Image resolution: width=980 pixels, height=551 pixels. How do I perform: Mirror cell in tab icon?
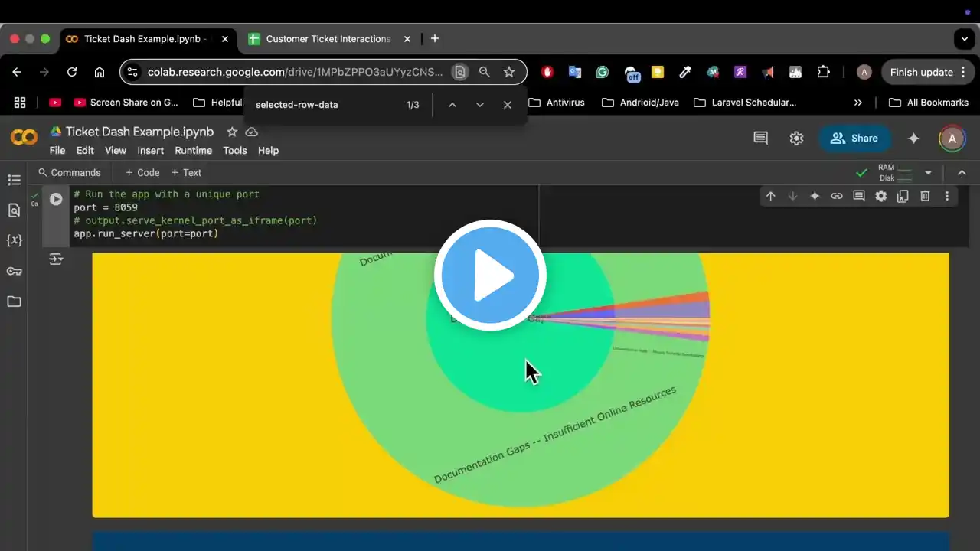coord(903,196)
